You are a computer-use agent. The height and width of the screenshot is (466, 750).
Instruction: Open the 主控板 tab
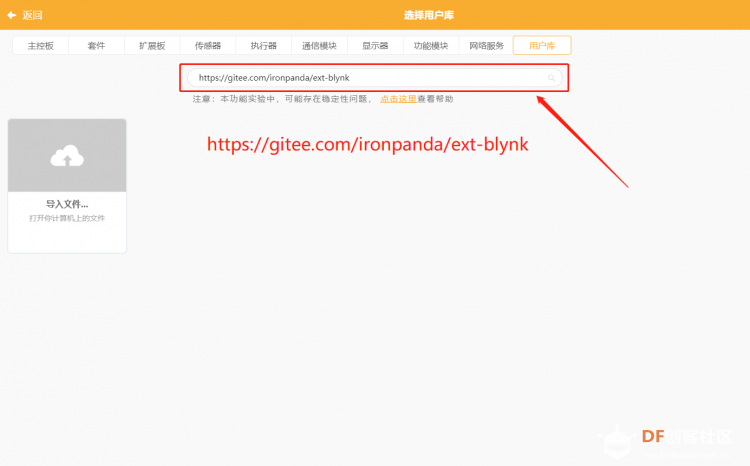point(41,45)
